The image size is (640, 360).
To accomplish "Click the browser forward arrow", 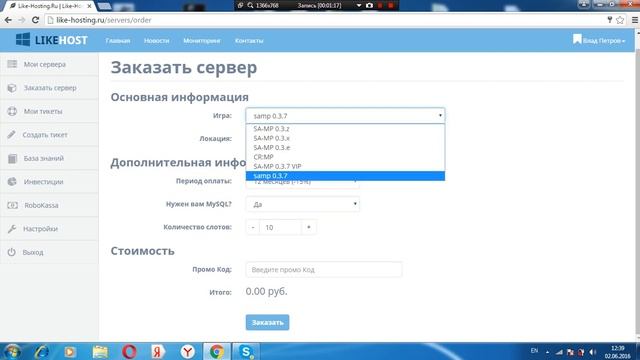I will point(22,20).
